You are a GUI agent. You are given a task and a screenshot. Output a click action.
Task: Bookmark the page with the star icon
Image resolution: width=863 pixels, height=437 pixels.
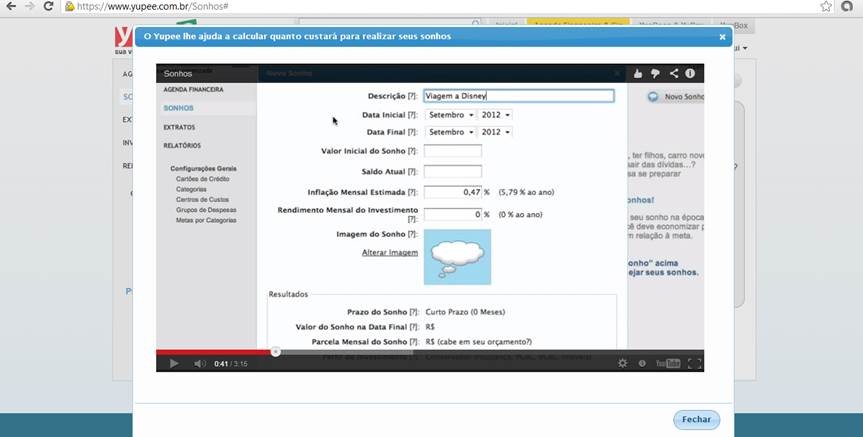[x=826, y=7]
